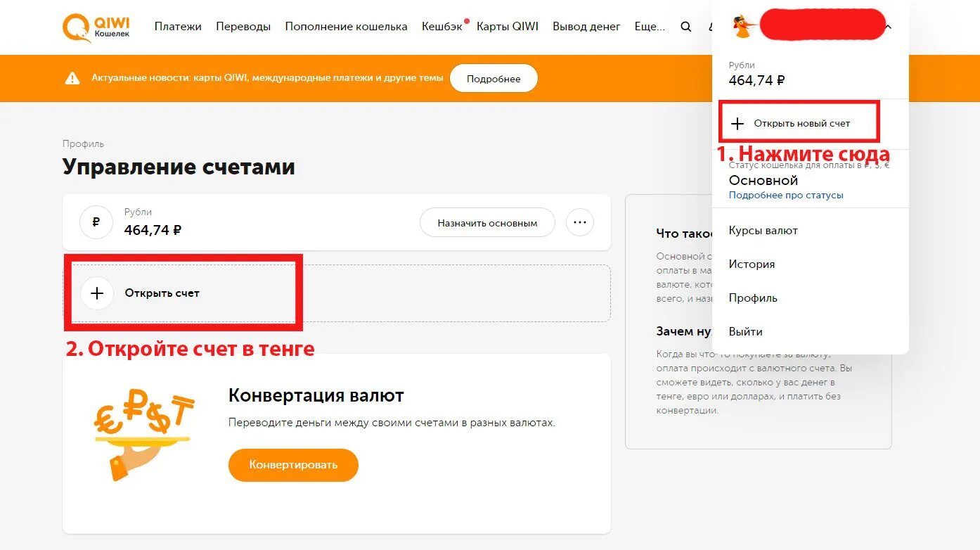This screenshot has width=980, height=550.
Task: Open the Платежи menu item
Action: [x=178, y=27]
